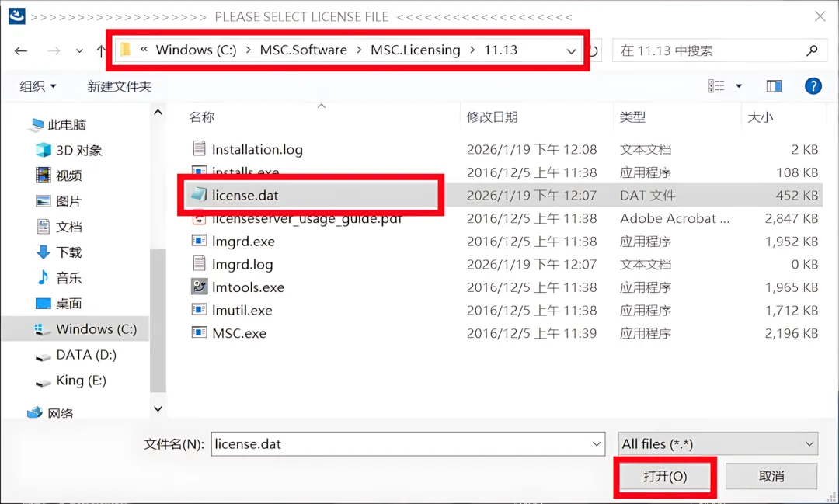Screen dimensions: 839x504
Task: Expand address bar history dropdown
Action: pyautogui.click(x=572, y=51)
